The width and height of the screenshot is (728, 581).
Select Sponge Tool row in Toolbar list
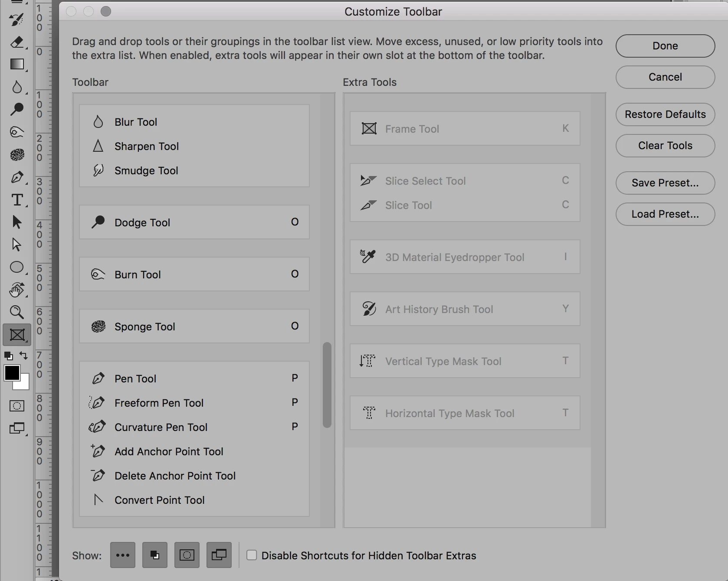coord(194,326)
